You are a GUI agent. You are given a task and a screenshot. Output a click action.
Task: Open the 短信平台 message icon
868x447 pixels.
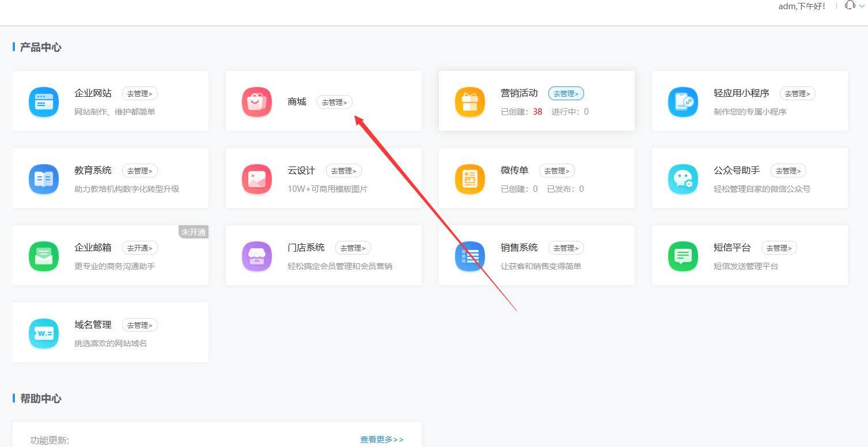[683, 256]
